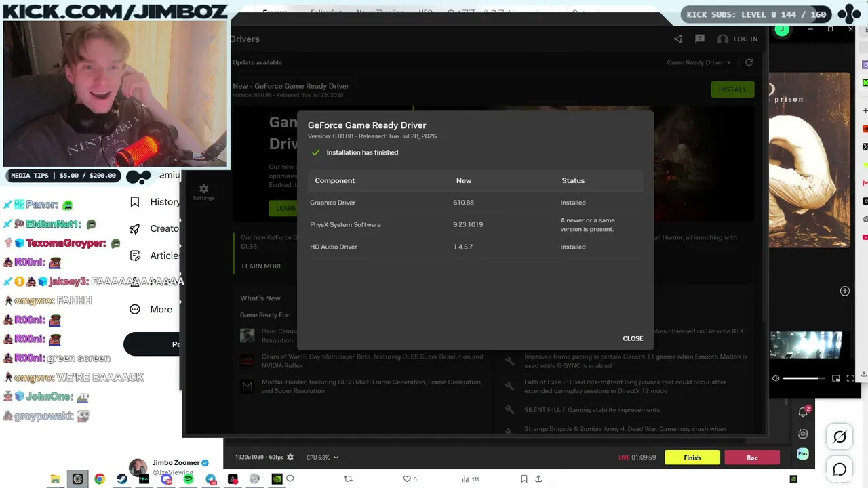The image size is (868, 488).
Task: Click the HD Audio Driver row text
Action: pos(334,247)
